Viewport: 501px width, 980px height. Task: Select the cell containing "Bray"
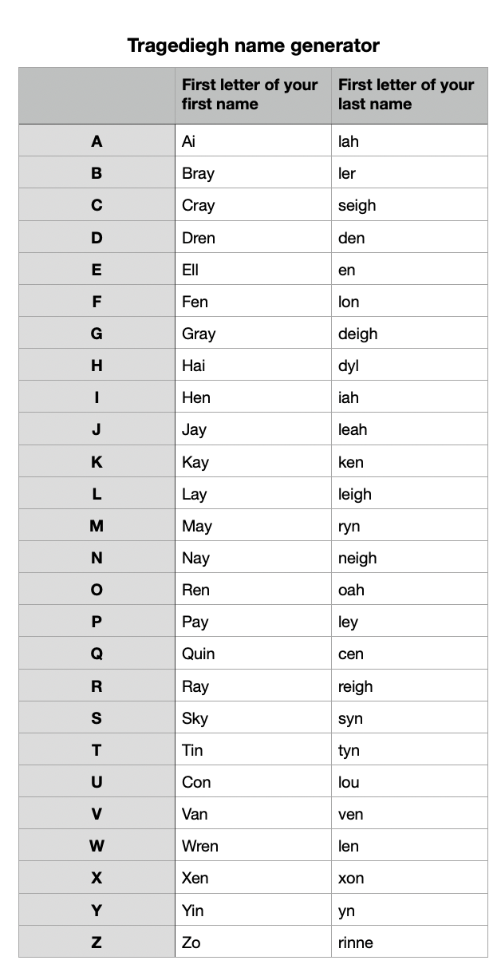(198, 173)
